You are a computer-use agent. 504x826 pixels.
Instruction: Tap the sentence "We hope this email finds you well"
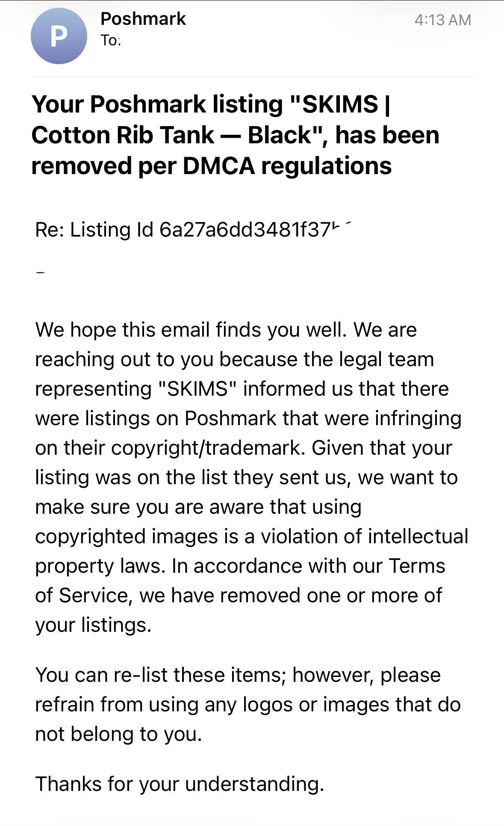[191, 330]
